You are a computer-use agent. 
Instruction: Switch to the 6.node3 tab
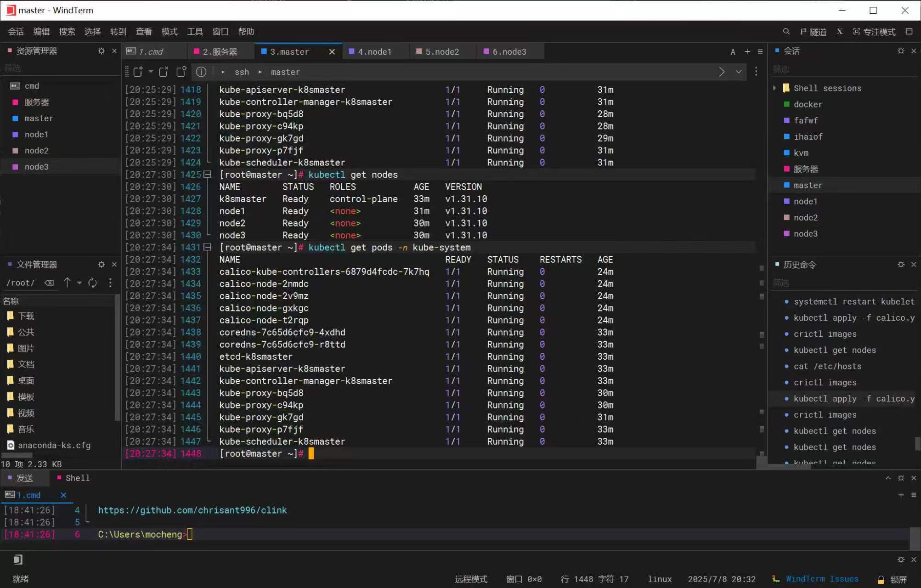click(x=509, y=51)
